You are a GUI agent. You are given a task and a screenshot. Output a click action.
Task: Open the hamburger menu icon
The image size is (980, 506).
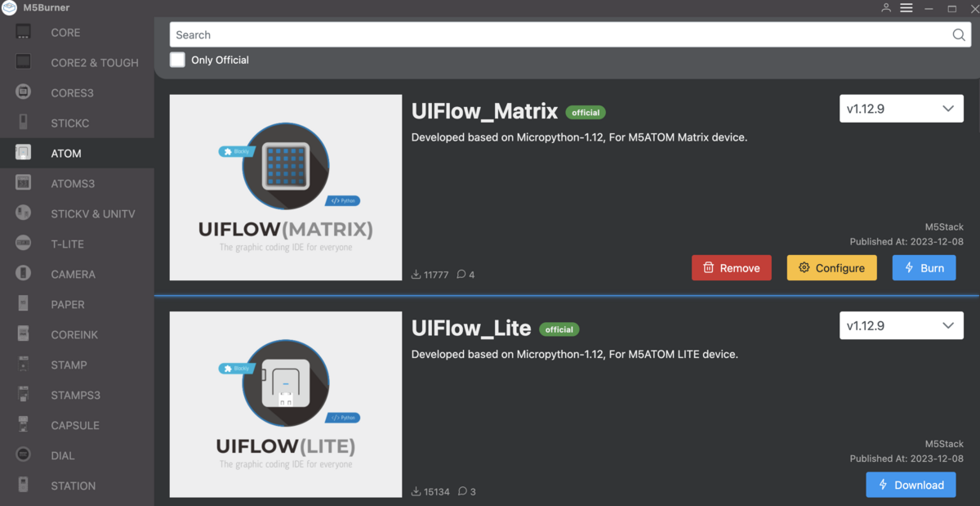pos(906,7)
